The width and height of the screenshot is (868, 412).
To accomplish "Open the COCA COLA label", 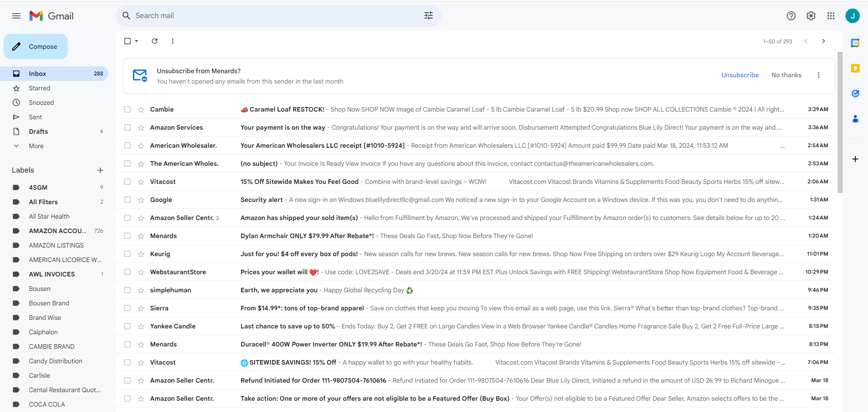I will pos(54,404).
